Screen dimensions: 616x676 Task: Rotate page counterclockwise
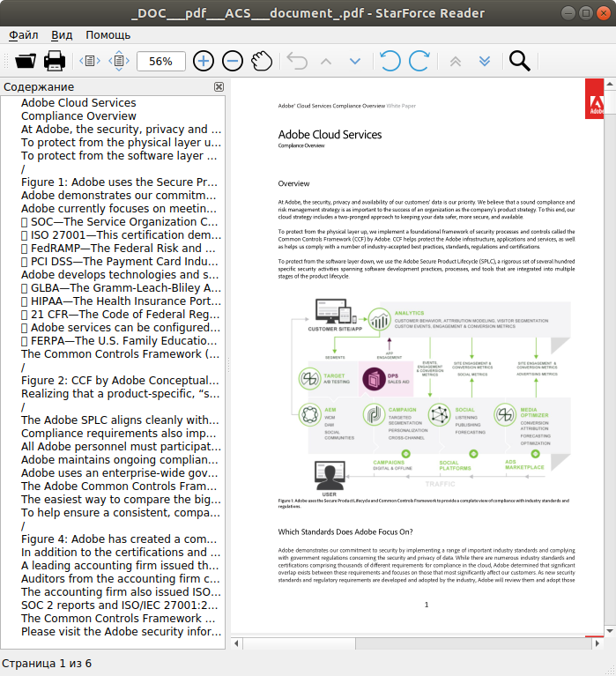[390, 61]
